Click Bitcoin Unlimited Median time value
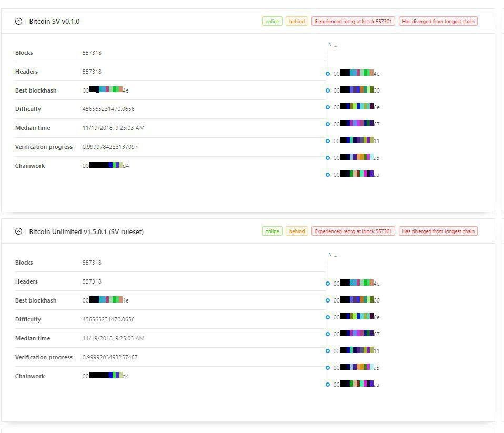The height and width of the screenshot is (433, 504). click(114, 338)
